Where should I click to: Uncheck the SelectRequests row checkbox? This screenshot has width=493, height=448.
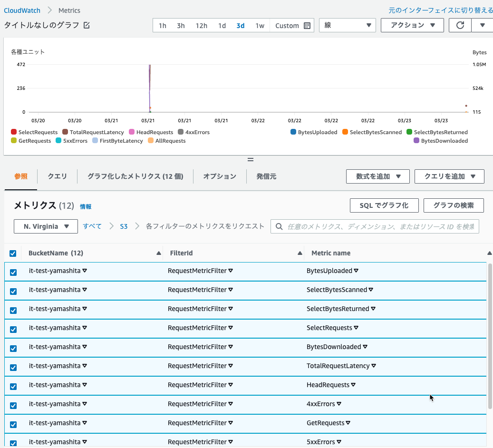[13, 330]
